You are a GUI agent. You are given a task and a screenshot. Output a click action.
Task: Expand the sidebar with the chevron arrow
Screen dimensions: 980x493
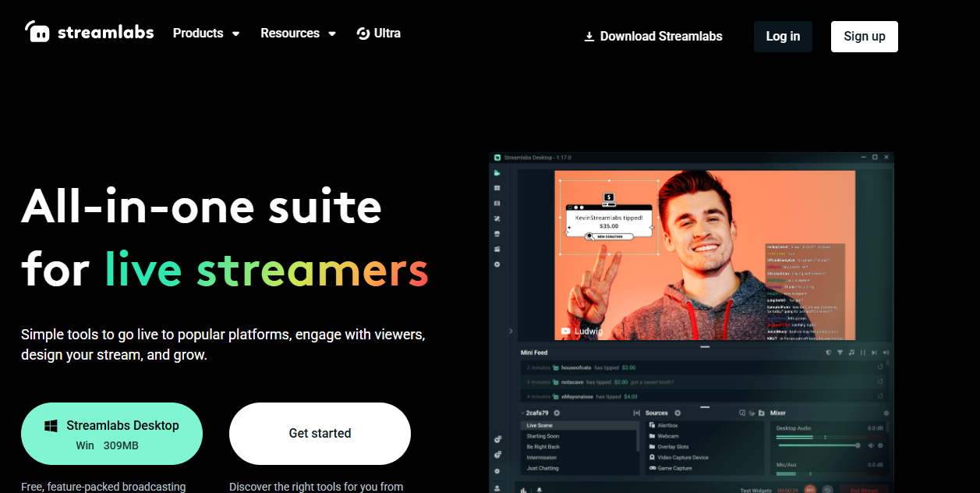[511, 331]
